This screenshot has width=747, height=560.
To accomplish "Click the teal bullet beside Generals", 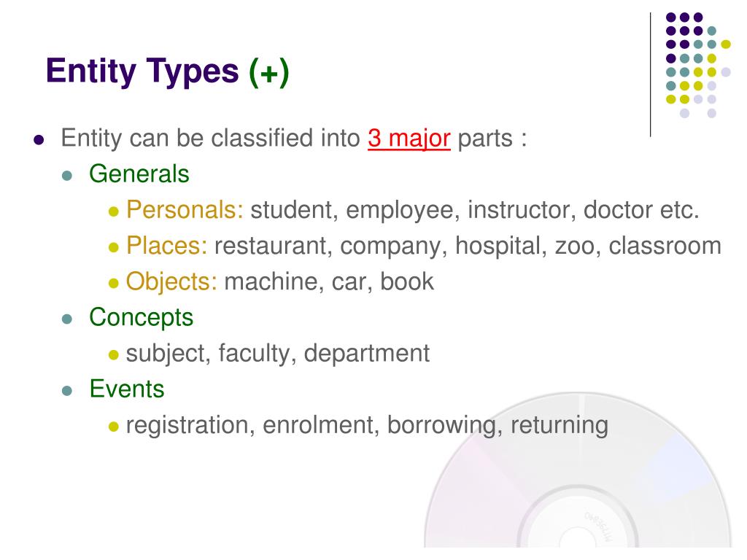I will [x=67, y=176].
